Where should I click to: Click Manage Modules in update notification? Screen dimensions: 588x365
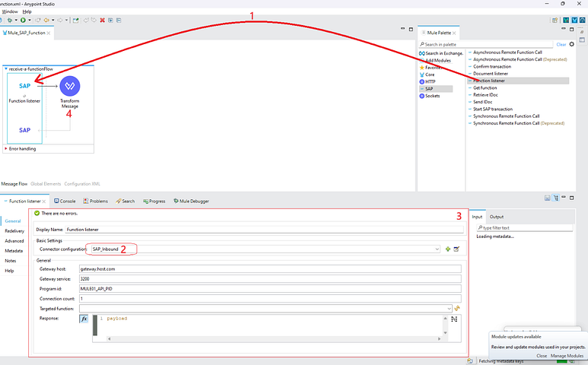567,356
